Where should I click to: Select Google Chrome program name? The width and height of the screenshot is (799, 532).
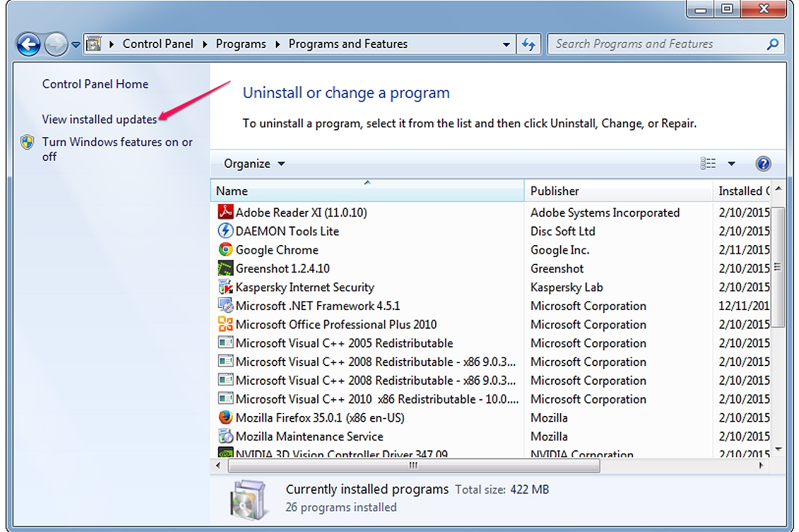(x=277, y=249)
